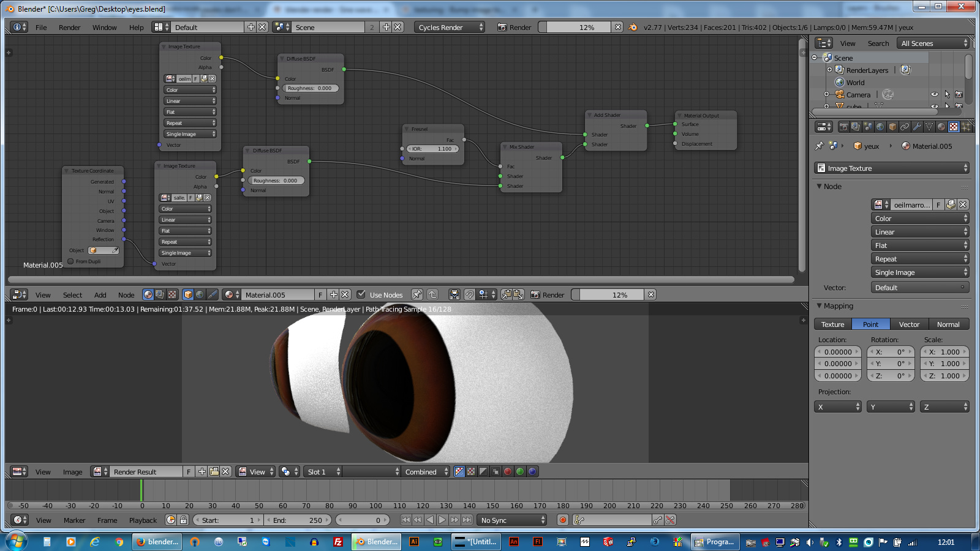980x551 pixels.
Task: Toggle the red channel display in image editor
Action: pyautogui.click(x=508, y=471)
